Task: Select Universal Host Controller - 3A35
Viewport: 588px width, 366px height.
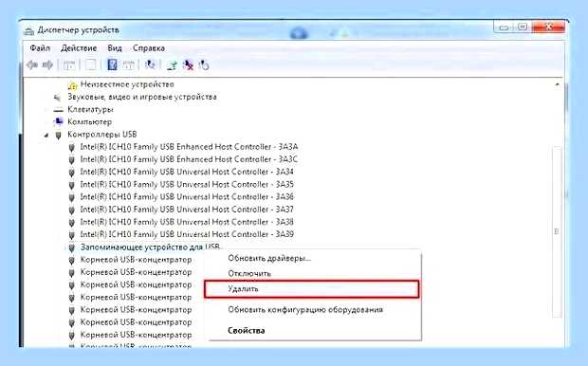Action: [x=187, y=185]
